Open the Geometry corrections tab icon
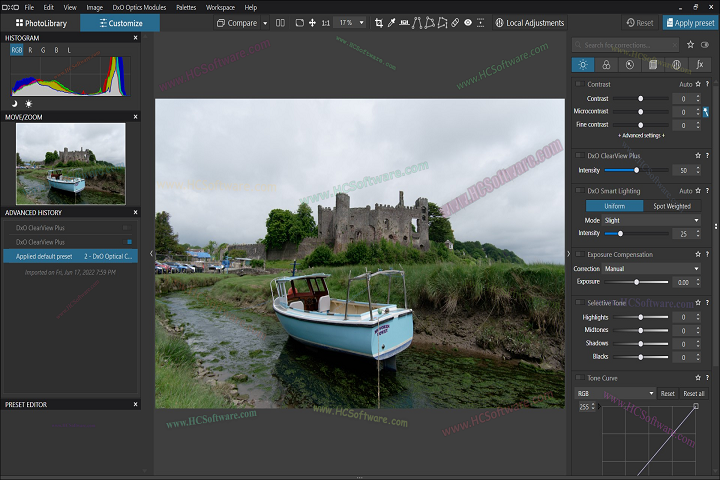 tap(653, 65)
